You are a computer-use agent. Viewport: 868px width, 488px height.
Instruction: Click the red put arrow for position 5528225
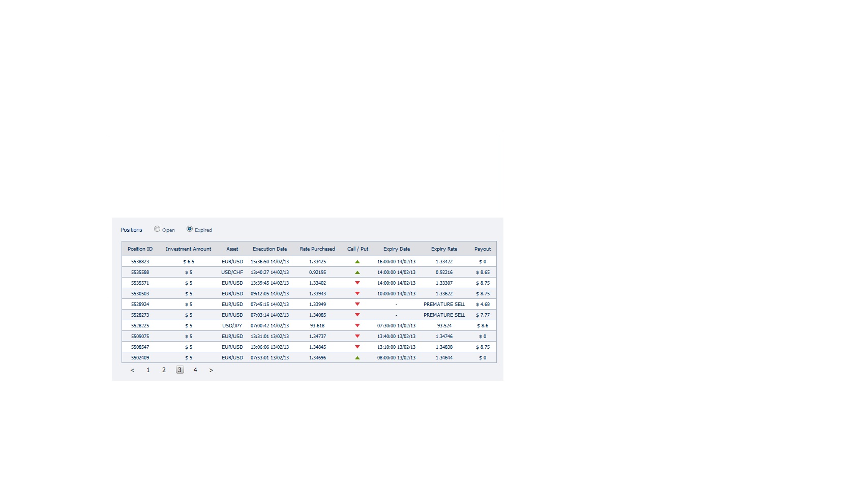[357, 326]
